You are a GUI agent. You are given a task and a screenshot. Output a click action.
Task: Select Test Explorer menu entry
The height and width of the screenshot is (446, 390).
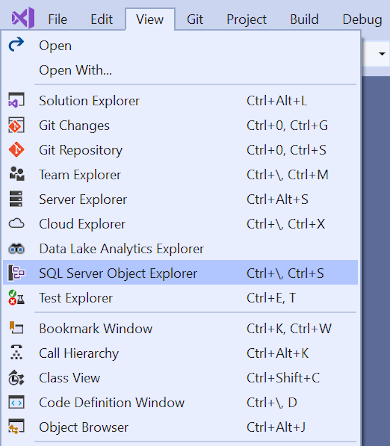tap(180, 298)
